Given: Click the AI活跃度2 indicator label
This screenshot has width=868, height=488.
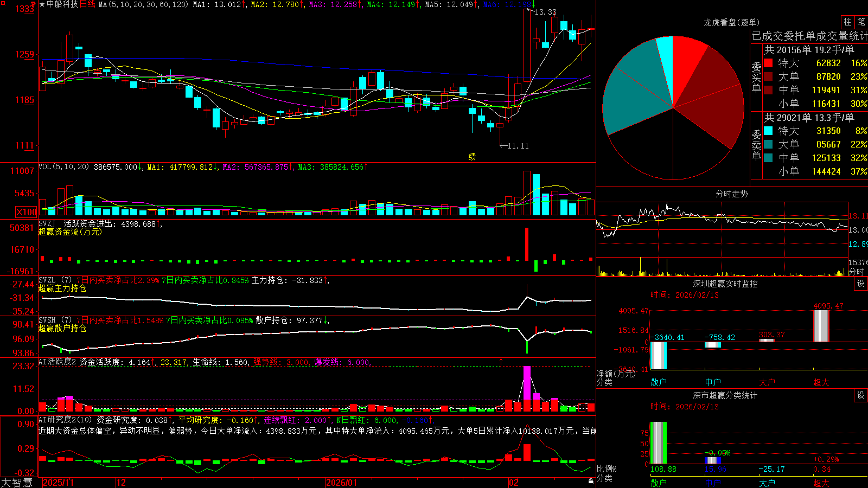Looking at the screenshot, I should (x=57, y=362).
